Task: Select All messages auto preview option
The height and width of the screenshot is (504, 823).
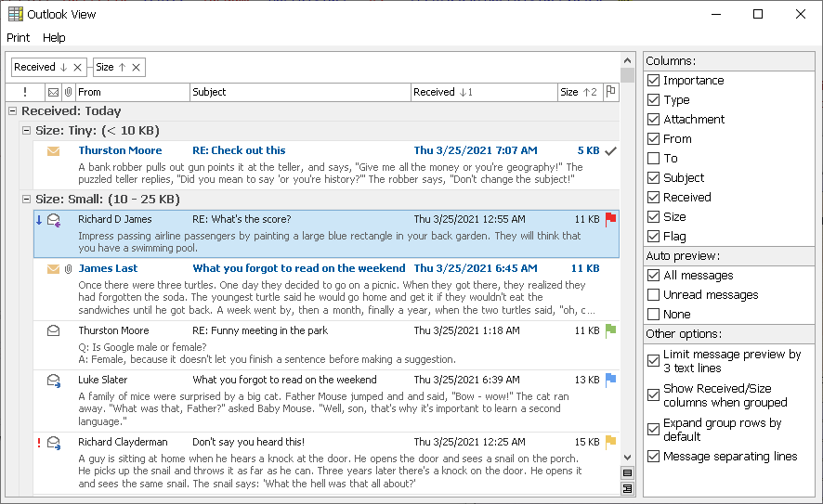Action: click(653, 276)
